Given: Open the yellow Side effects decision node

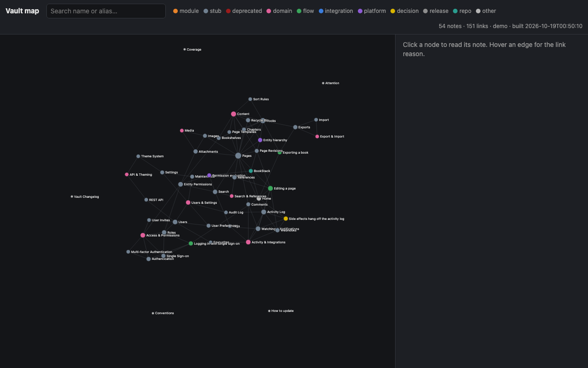Looking at the screenshot, I should (286, 219).
